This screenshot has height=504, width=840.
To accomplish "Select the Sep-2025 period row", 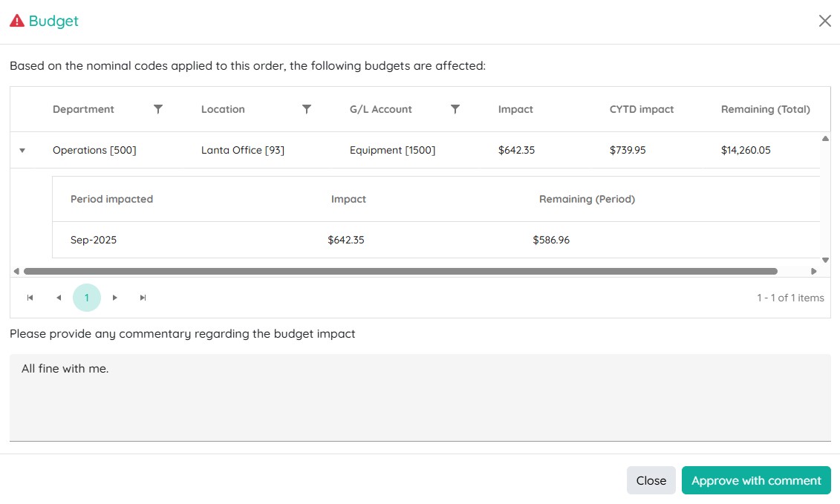I will (x=94, y=240).
